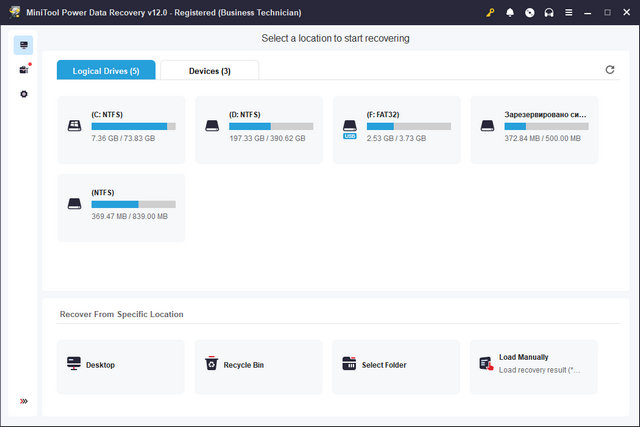Pick the F: FAT32 USB drive

[x=396, y=129]
